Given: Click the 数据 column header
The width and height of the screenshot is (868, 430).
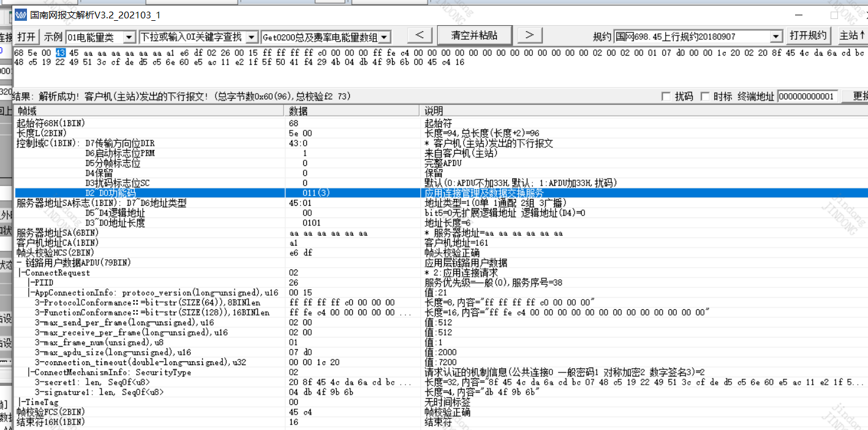Looking at the screenshot, I should tap(353, 111).
